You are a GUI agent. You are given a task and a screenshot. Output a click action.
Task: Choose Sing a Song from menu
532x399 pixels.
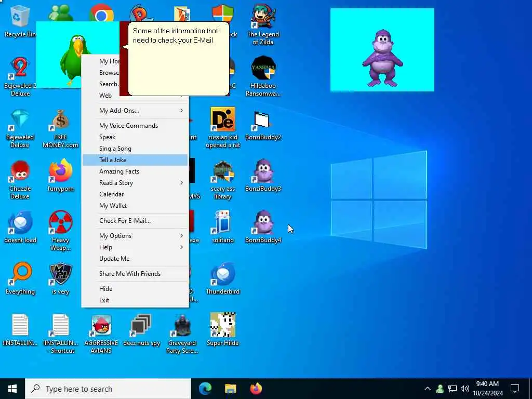[135, 149]
